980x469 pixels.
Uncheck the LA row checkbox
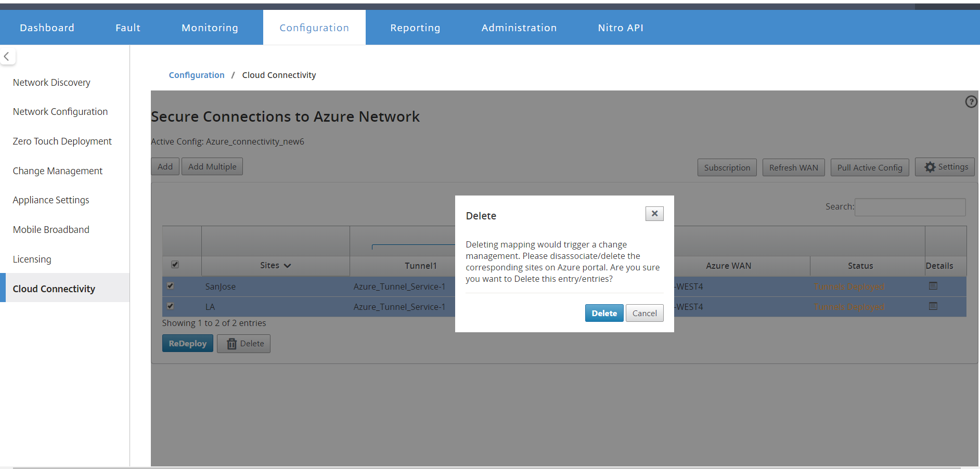[x=171, y=306]
